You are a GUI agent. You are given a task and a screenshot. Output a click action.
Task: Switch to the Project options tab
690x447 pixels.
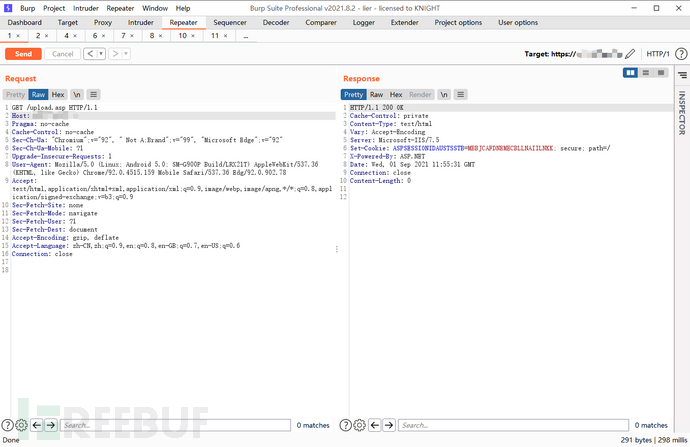(458, 22)
